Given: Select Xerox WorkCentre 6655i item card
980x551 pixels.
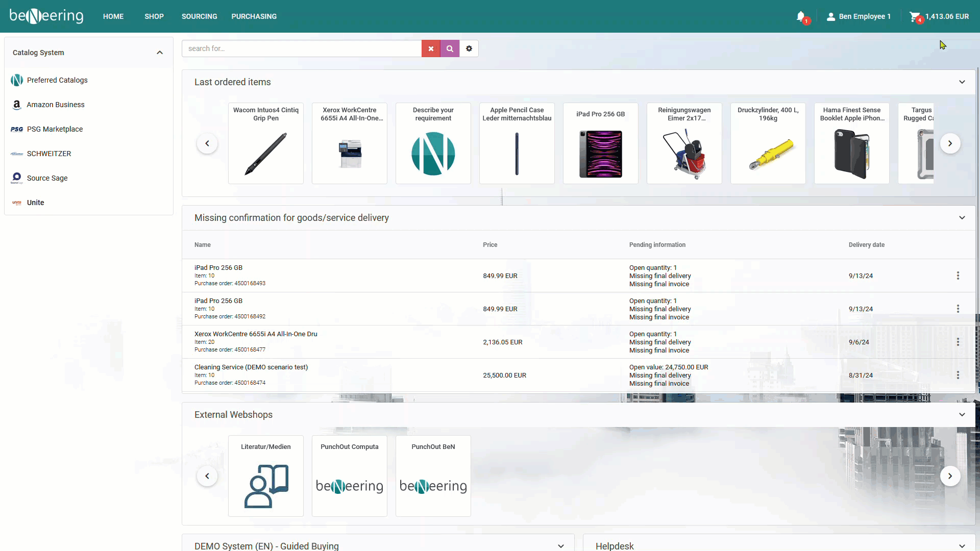Looking at the screenshot, I should pos(350,143).
